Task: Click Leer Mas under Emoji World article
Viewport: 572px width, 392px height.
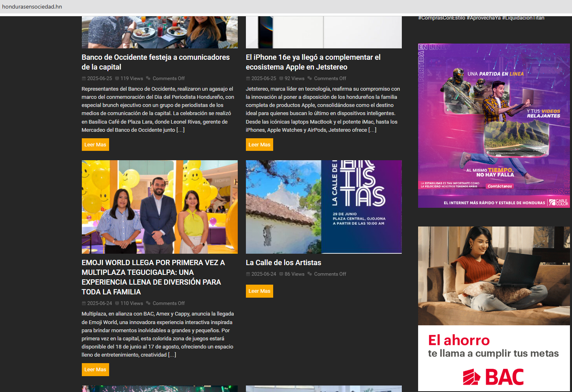Action: [95, 370]
